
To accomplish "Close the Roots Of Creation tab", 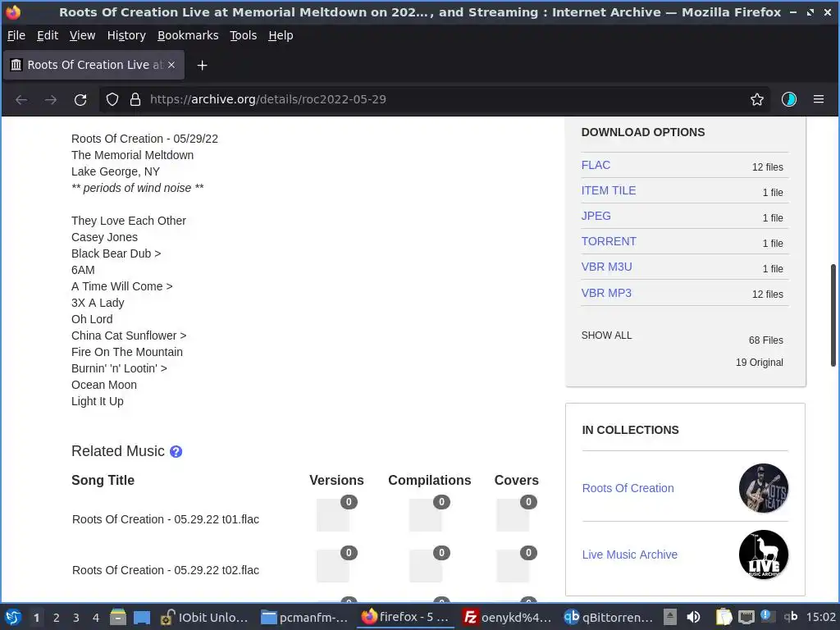I will tap(171, 65).
